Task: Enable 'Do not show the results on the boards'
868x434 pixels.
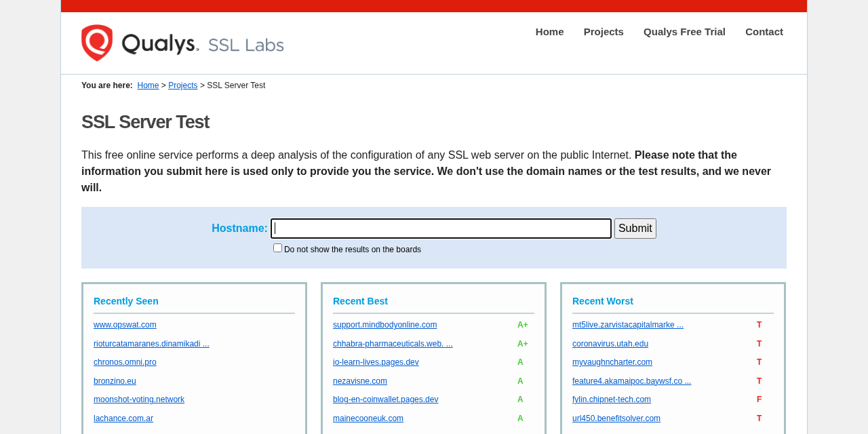Action: click(277, 248)
